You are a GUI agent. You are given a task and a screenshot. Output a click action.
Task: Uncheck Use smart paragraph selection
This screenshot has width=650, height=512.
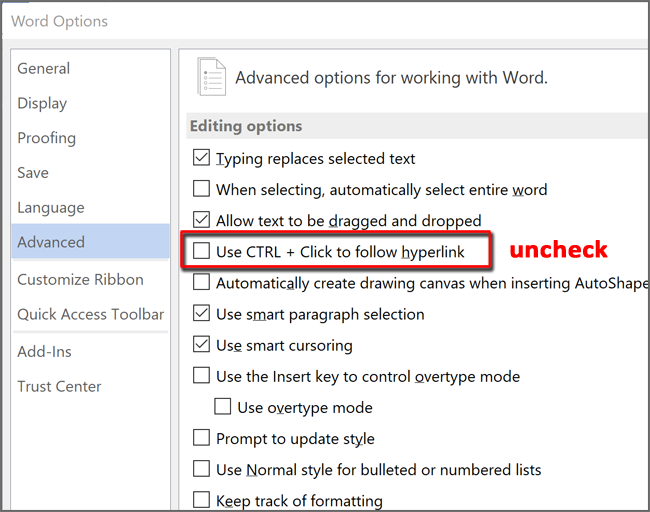coord(201,313)
